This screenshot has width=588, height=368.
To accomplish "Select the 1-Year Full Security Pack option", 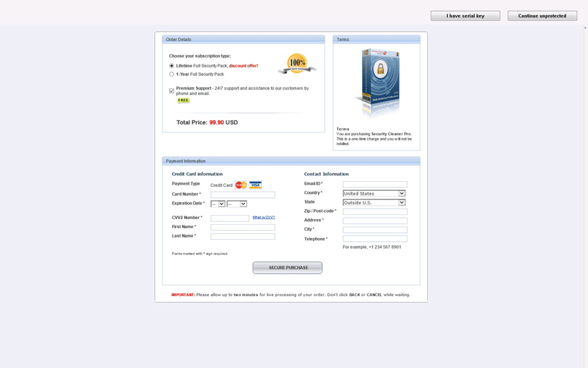I will [x=172, y=75].
